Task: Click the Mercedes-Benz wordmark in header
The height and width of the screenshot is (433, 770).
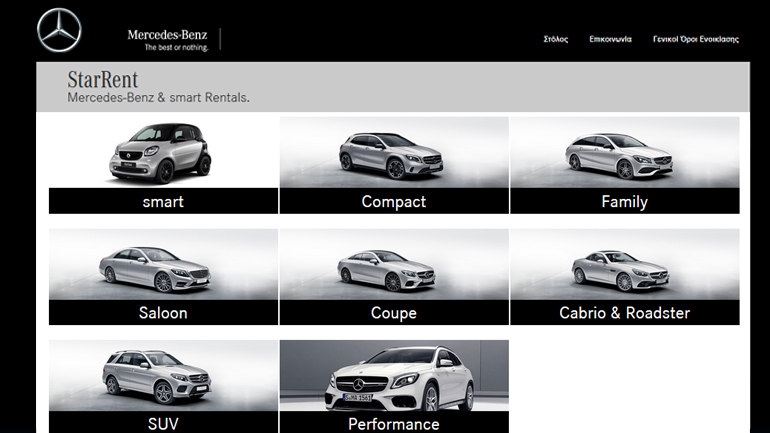Action: [167, 34]
